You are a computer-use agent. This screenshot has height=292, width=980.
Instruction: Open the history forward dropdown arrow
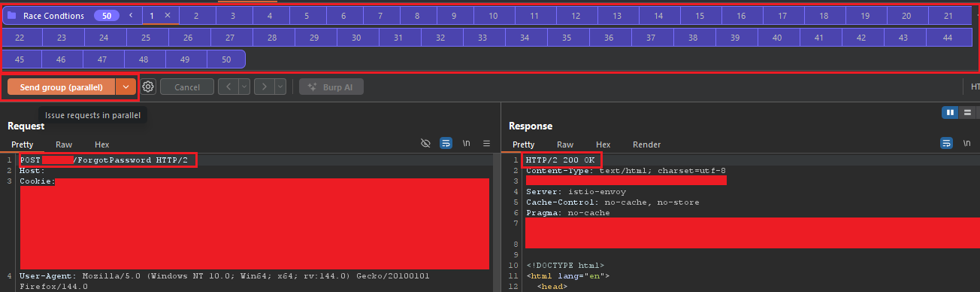pyautogui.click(x=280, y=87)
